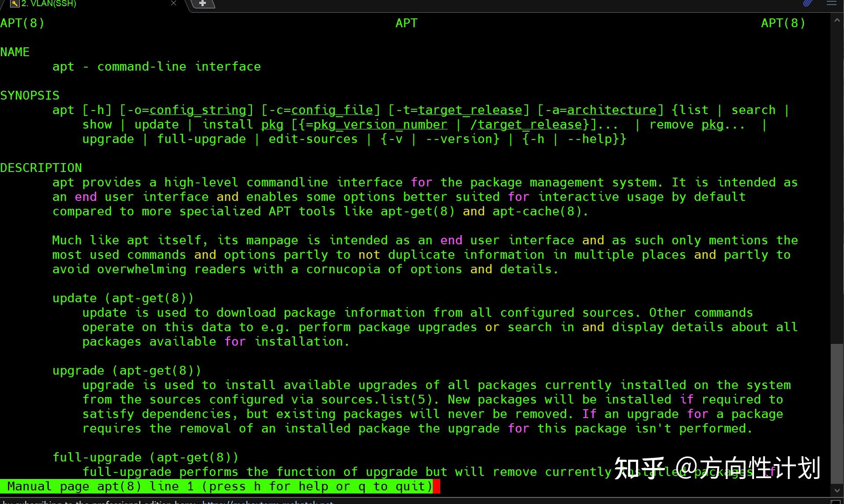Click the red terminal cursor
Viewport: 844px width, 504px height.
437,486
